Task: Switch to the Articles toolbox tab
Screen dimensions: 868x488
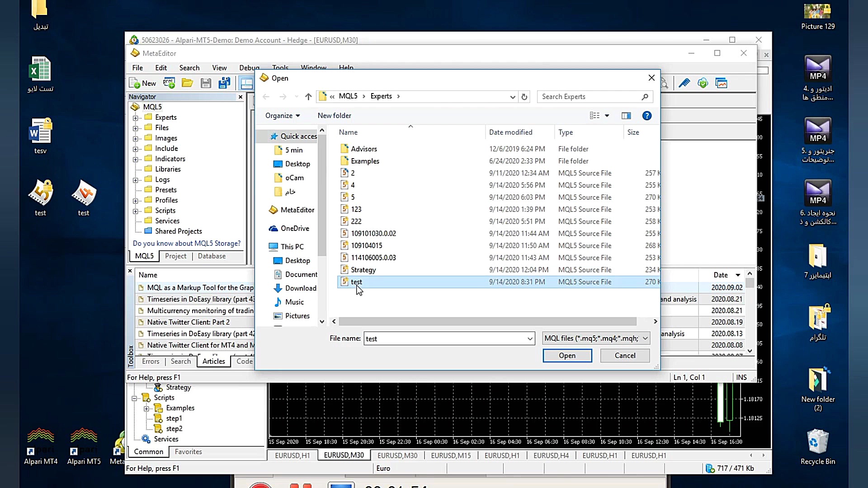Action: 213,361
